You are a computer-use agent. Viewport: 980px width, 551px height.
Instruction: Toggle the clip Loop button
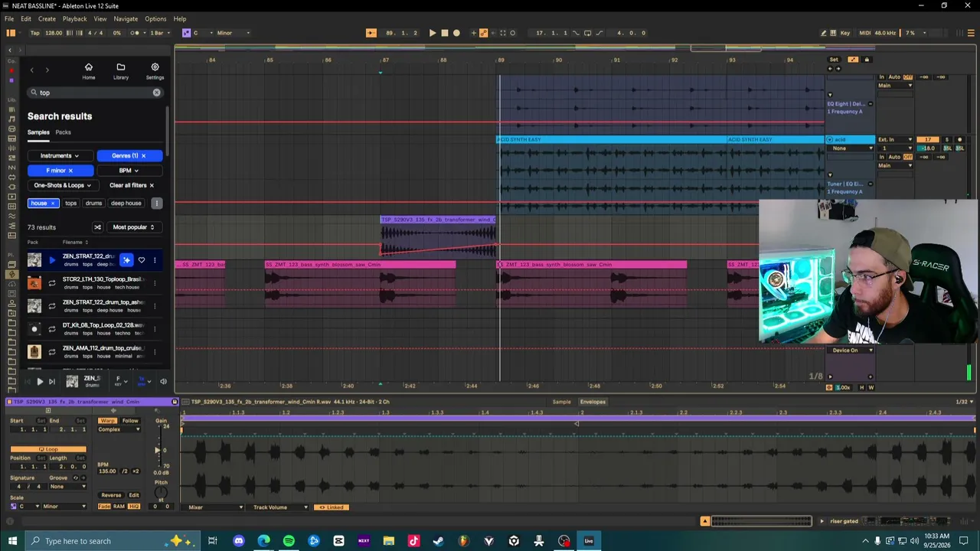tap(48, 449)
